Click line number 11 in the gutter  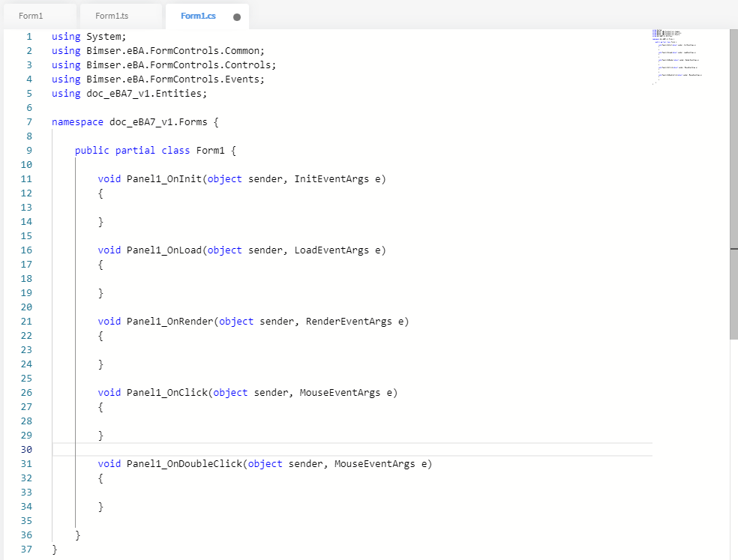pos(27,178)
